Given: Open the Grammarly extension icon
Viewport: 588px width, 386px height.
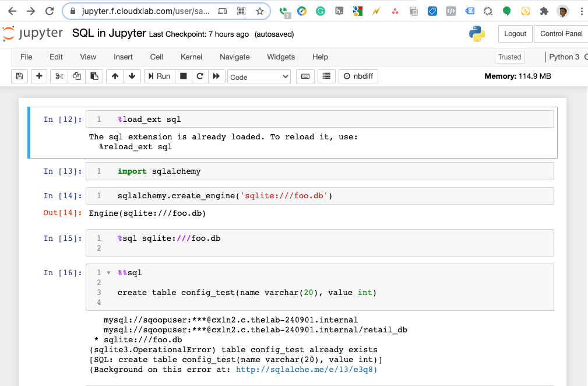Looking at the screenshot, I should coord(321,11).
